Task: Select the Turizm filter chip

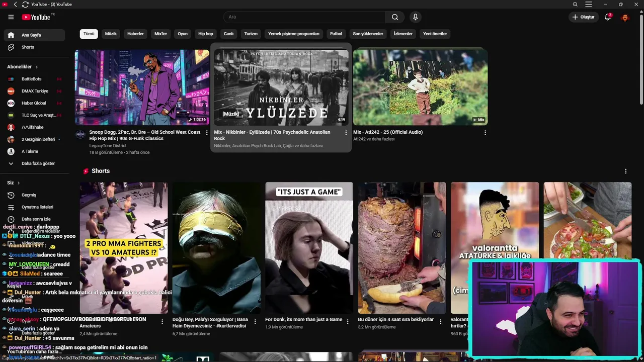Action: click(251, 34)
